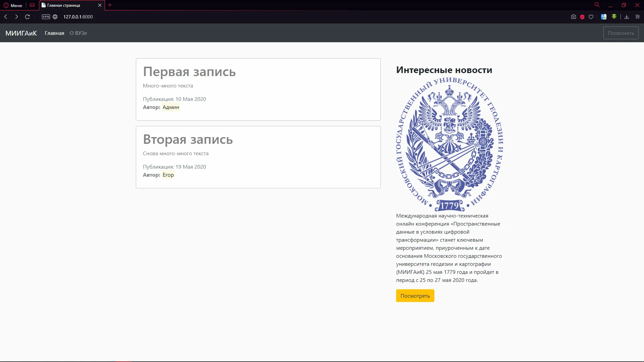The width and height of the screenshot is (644, 362).
Task: Open the ad blocker shield icon
Action: pyautogui.click(x=582, y=17)
